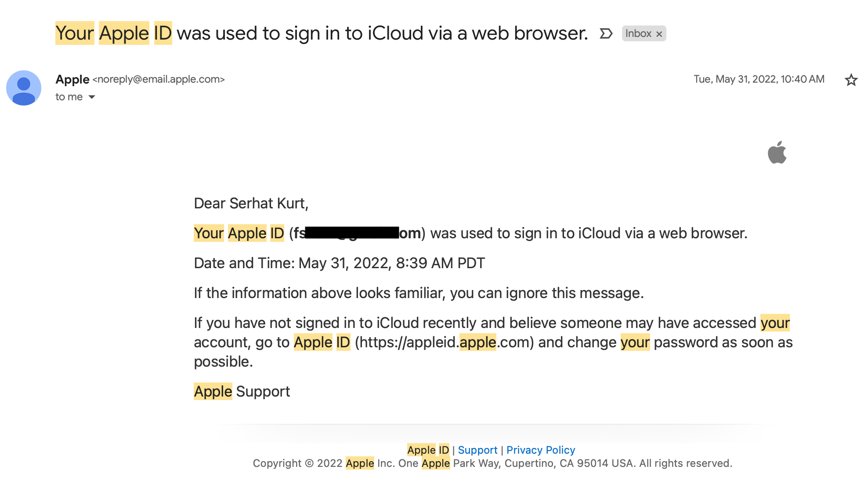Click the 'Dear Serhat Kurt,' greeting
This screenshot has height=488, width=868.
[251, 203]
